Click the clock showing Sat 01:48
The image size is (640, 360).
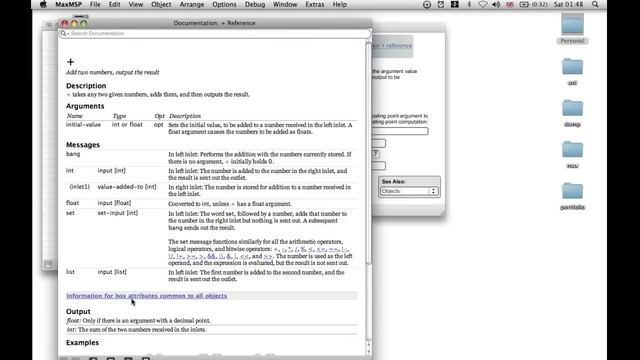click(x=569, y=4)
